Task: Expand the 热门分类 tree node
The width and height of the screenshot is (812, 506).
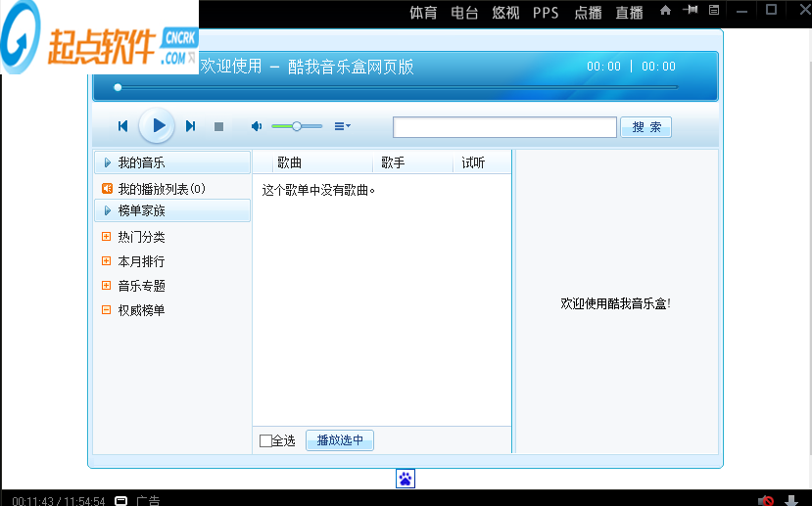Action: [106, 237]
